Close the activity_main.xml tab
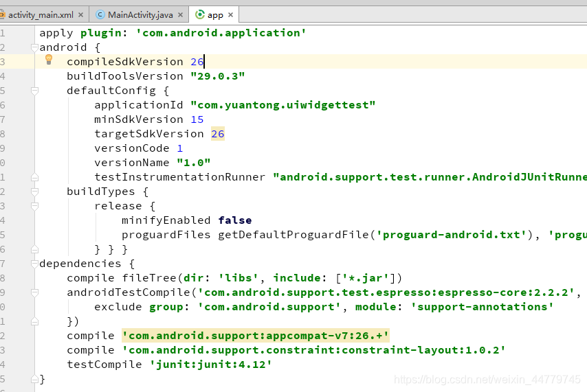587x392 pixels. coord(80,15)
